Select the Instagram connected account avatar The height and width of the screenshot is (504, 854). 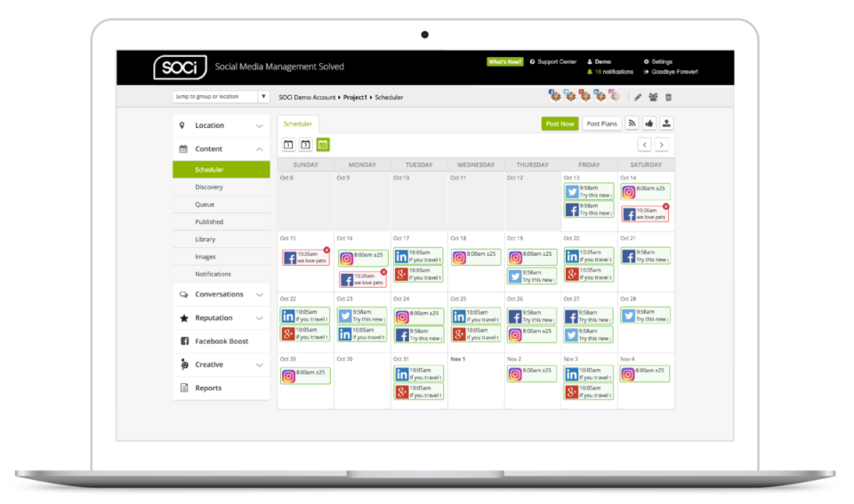click(x=615, y=96)
